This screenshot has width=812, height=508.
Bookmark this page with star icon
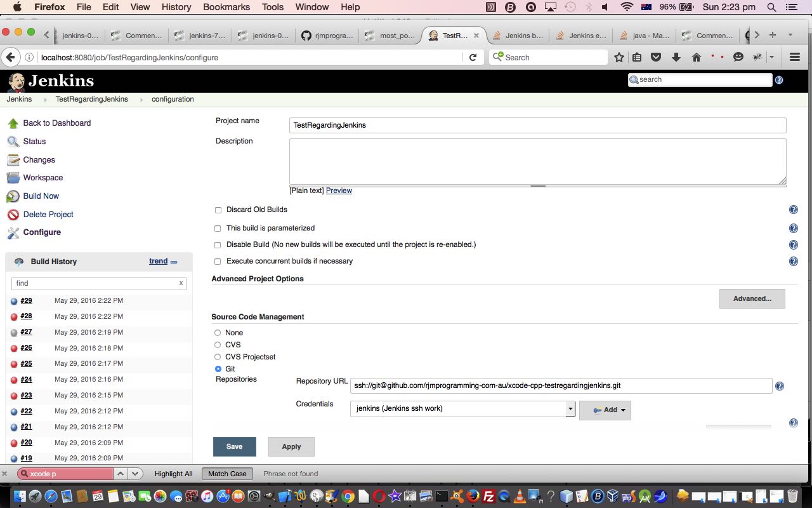coord(619,57)
